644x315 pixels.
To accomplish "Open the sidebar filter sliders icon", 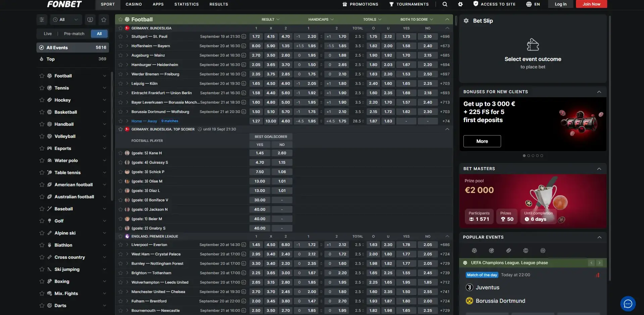I will point(42,19).
